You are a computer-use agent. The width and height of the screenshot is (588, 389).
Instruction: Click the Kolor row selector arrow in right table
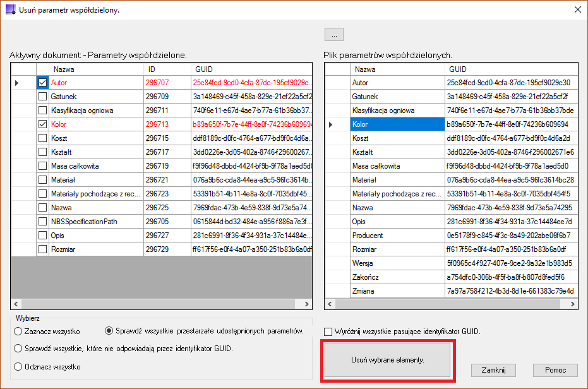(330, 124)
